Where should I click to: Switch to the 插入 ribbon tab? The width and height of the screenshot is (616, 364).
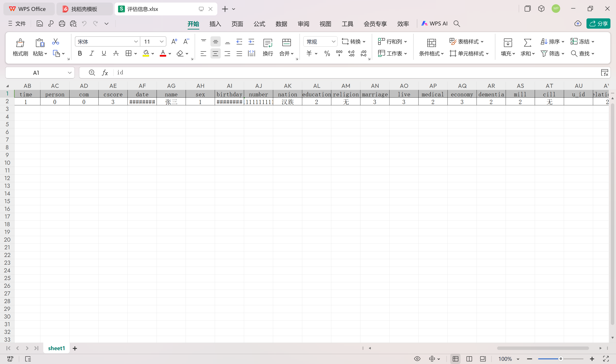click(x=215, y=24)
